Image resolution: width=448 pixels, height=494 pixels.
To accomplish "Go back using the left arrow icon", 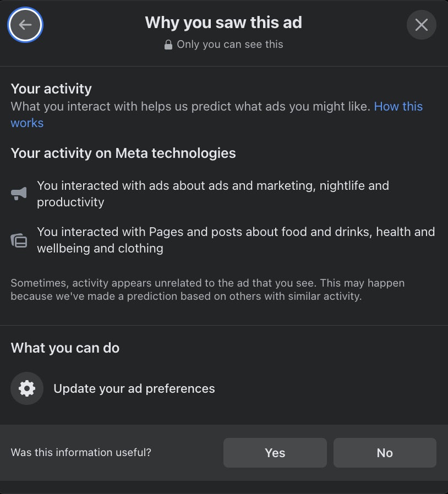I will pos(25,25).
